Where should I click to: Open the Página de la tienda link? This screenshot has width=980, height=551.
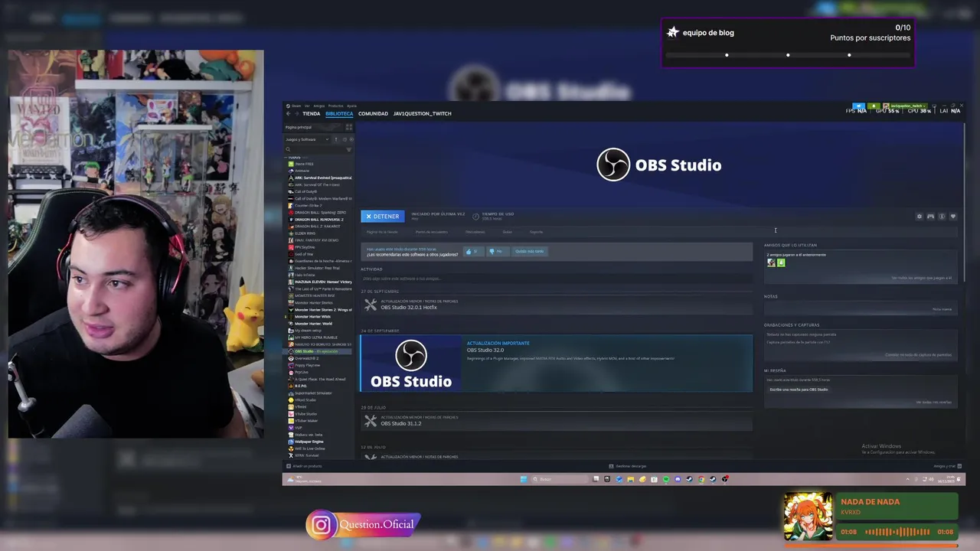382,232
